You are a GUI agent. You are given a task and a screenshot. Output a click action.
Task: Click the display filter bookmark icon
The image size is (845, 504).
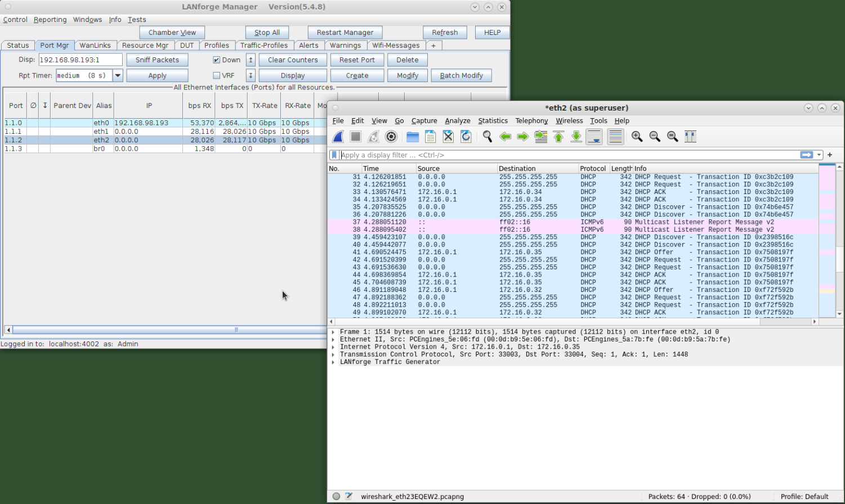(x=334, y=155)
